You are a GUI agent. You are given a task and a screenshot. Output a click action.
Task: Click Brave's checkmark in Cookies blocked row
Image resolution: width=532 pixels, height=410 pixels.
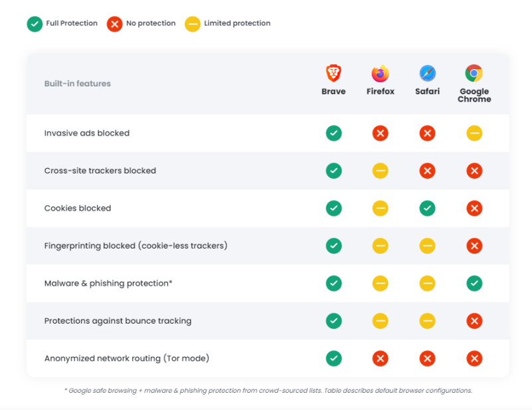point(334,208)
